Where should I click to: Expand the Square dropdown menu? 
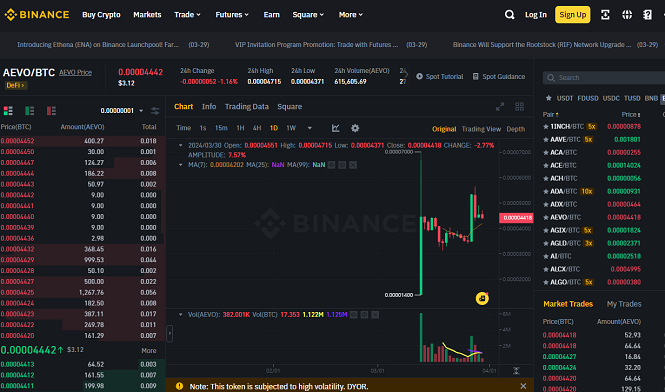point(308,15)
